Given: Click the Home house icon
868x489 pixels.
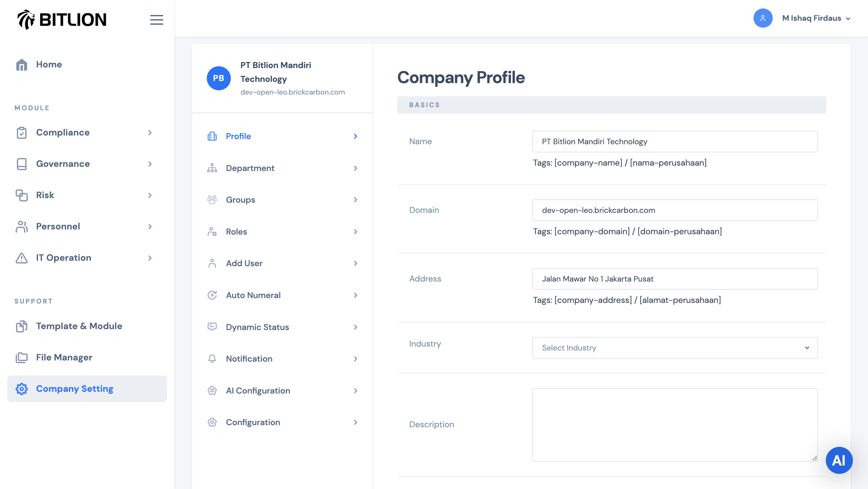Looking at the screenshot, I should [x=22, y=65].
